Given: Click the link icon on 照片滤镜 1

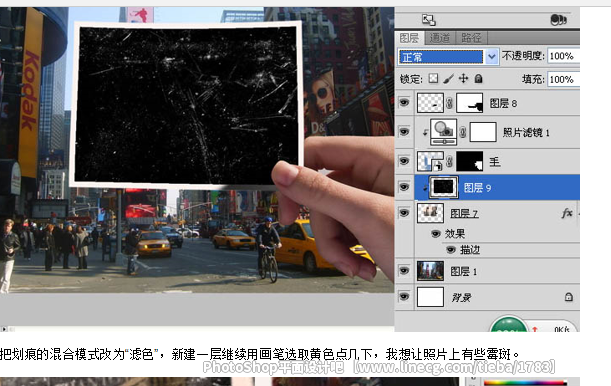Looking at the screenshot, I should click(463, 132).
